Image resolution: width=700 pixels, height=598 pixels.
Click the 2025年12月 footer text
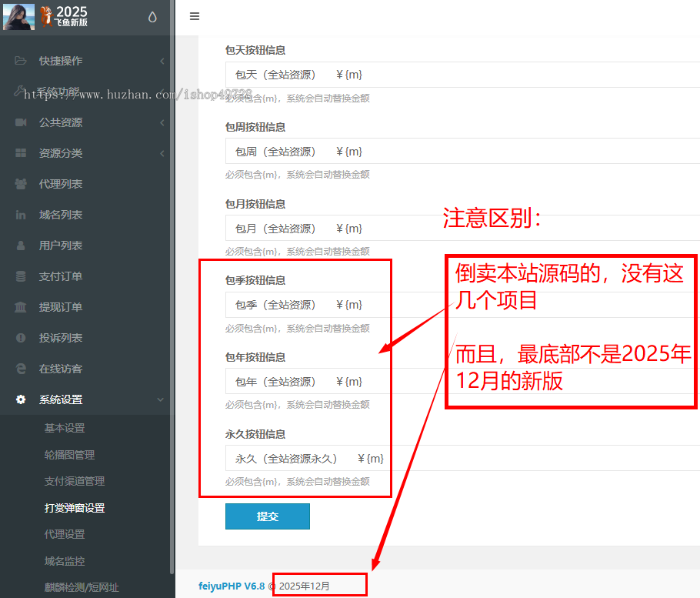[304, 586]
